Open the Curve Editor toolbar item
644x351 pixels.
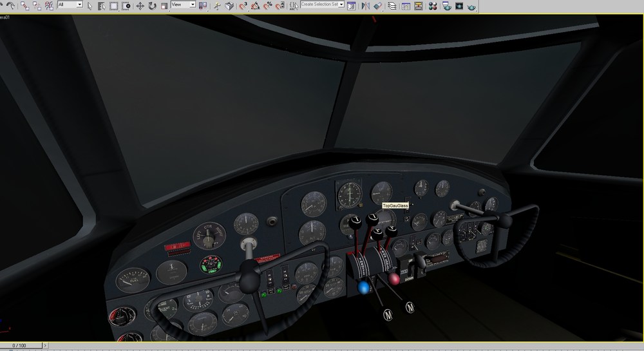(x=406, y=6)
